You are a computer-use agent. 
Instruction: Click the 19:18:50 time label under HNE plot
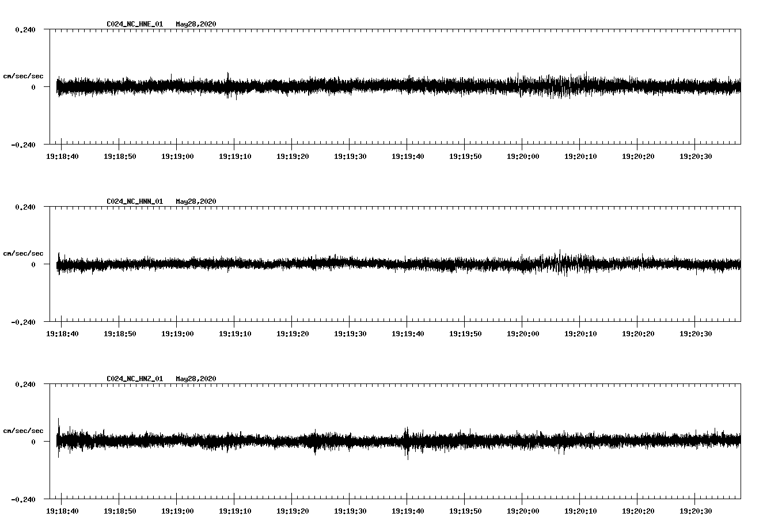point(120,156)
